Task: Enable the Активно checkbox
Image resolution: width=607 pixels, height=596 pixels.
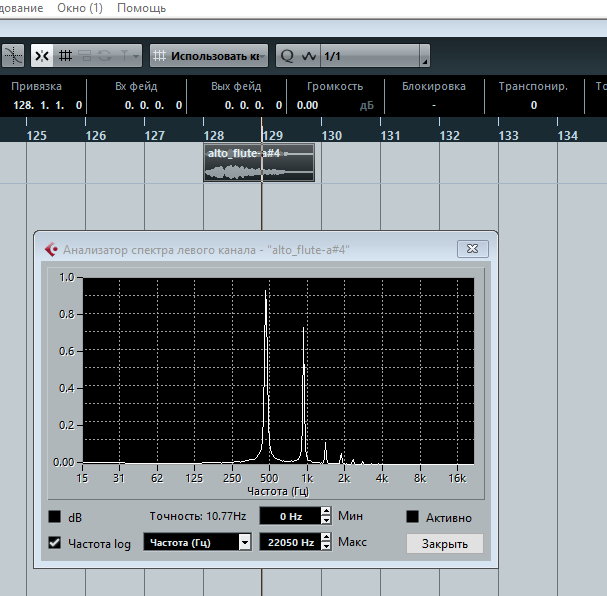Action: pyautogui.click(x=413, y=516)
